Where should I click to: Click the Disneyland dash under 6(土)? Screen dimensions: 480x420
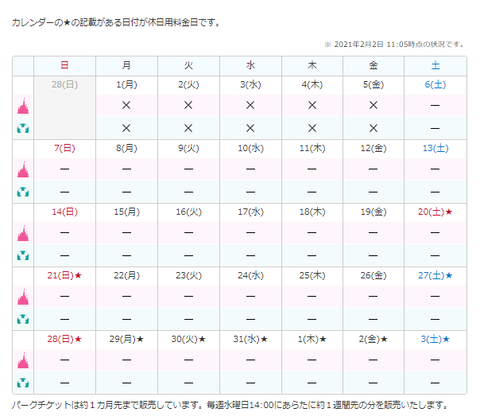point(435,105)
